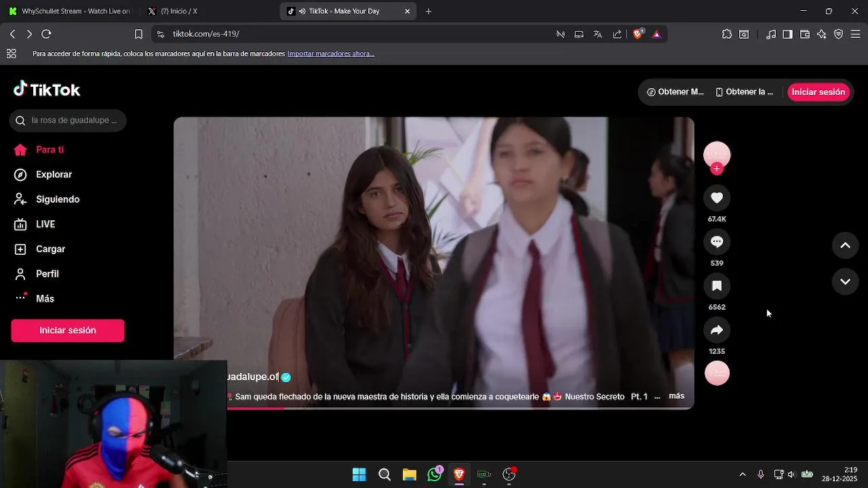
Task: Open the browser main hamburger menu
Action: point(856,34)
